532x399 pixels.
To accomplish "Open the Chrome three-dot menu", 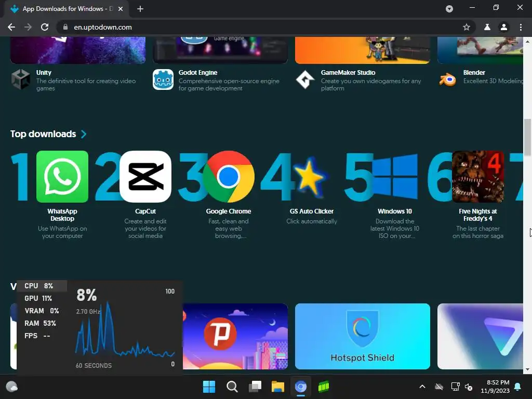I will [x=521, y=27].
